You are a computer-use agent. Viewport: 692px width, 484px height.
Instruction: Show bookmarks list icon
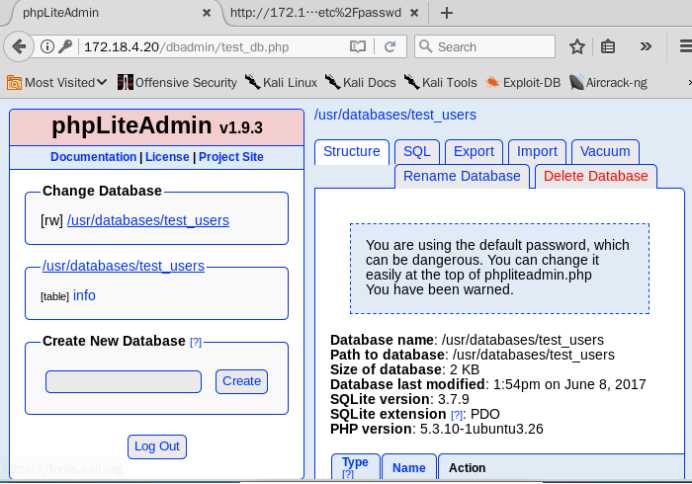608,46
